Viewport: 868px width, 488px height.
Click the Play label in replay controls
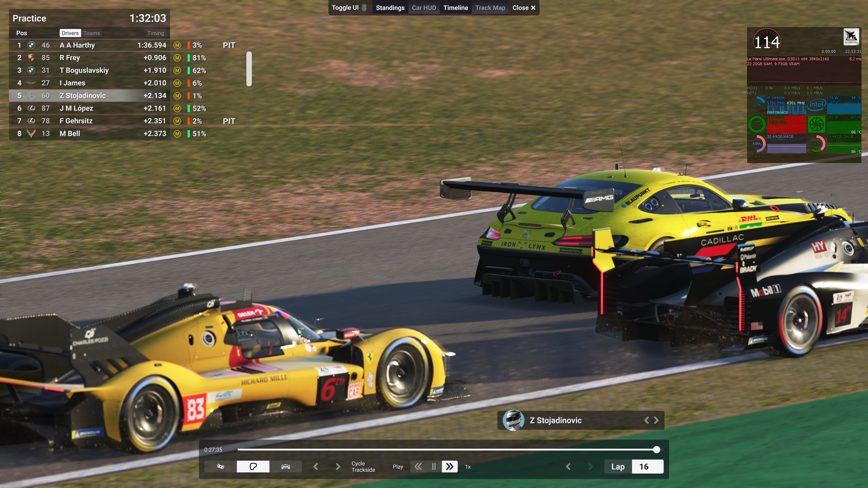pos(398,467)
